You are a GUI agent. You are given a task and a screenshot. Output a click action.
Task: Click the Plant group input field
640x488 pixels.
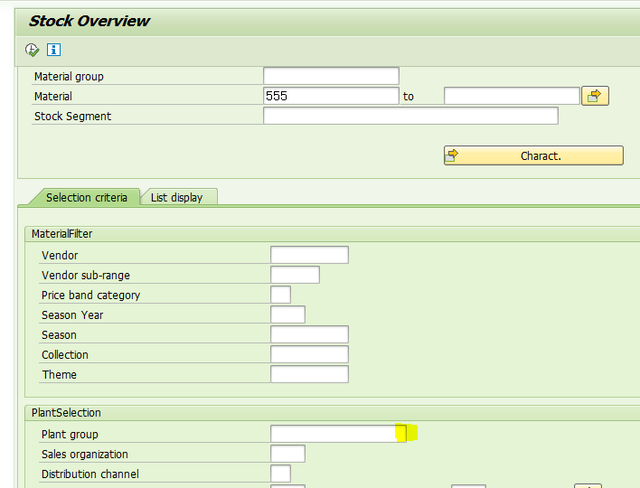[x=338, y=434]
